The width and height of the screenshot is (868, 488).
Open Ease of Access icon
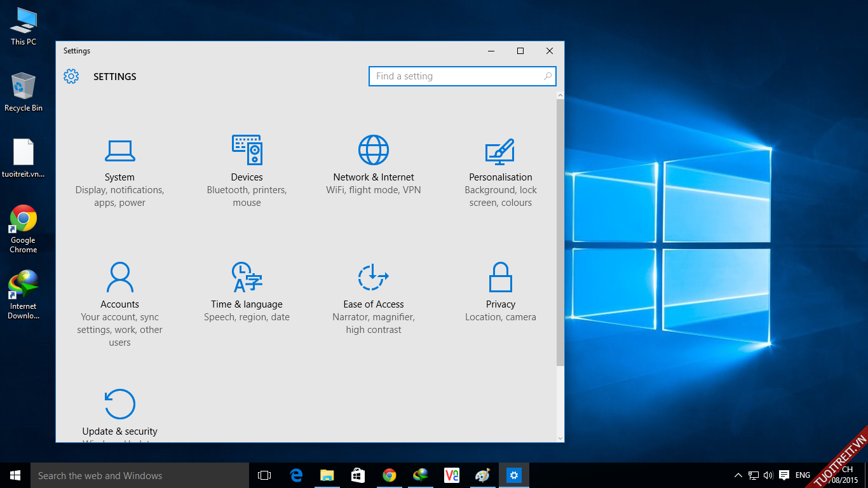374,277
